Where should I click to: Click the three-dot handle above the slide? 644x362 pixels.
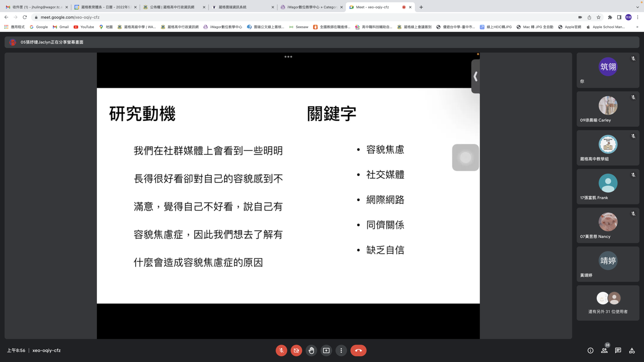pos(288,57)
